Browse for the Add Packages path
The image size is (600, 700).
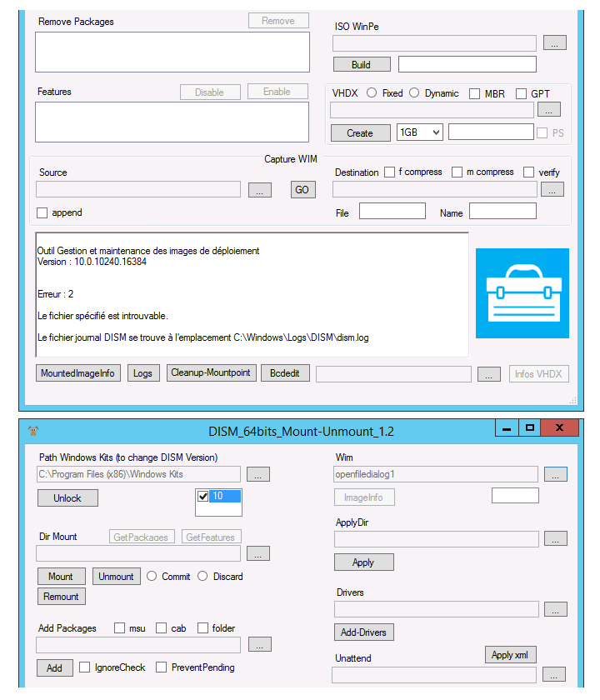tap(260, 644)
